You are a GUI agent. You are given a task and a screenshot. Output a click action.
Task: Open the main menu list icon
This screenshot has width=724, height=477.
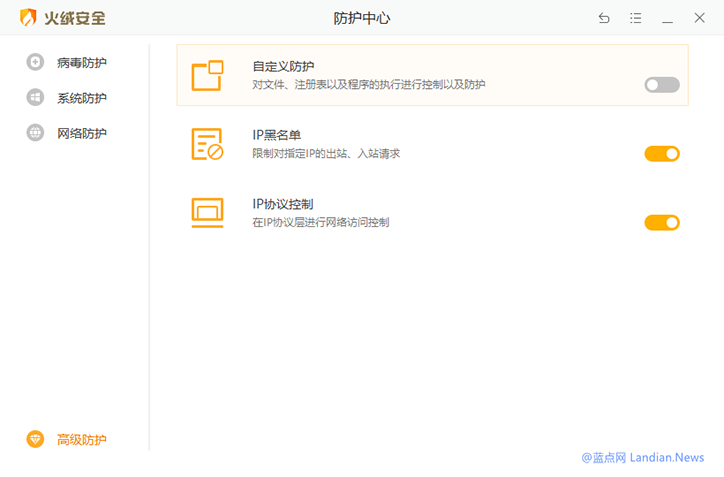pos(636,18)
